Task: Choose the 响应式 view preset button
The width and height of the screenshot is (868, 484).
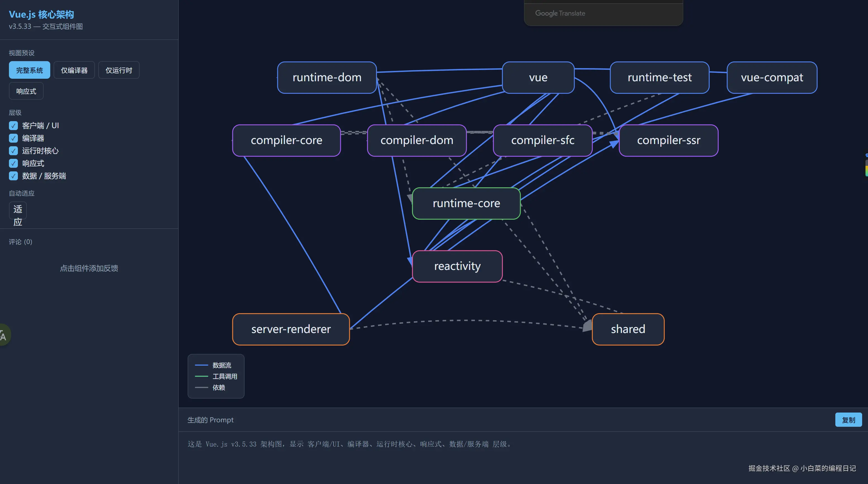Action: 26,91
